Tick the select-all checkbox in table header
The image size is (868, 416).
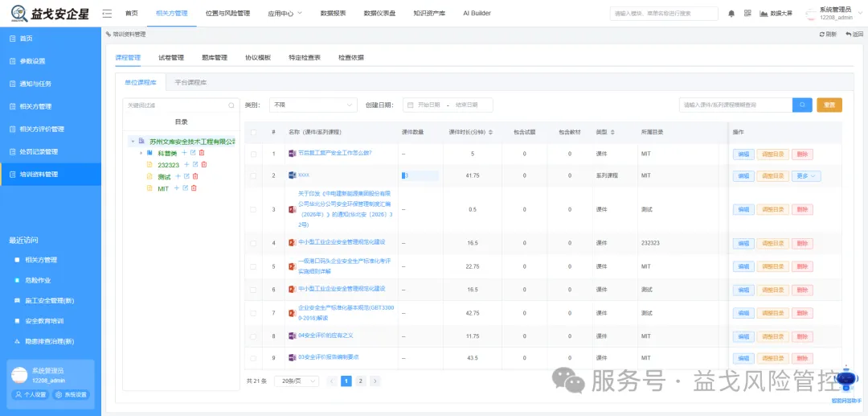[x=253, y=133]
